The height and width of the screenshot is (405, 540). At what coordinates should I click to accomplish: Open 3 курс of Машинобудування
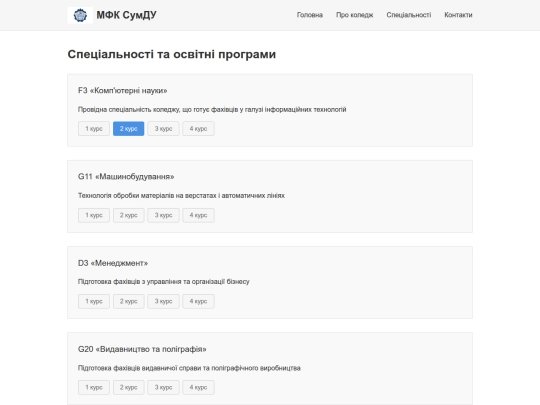coord(163,215)
